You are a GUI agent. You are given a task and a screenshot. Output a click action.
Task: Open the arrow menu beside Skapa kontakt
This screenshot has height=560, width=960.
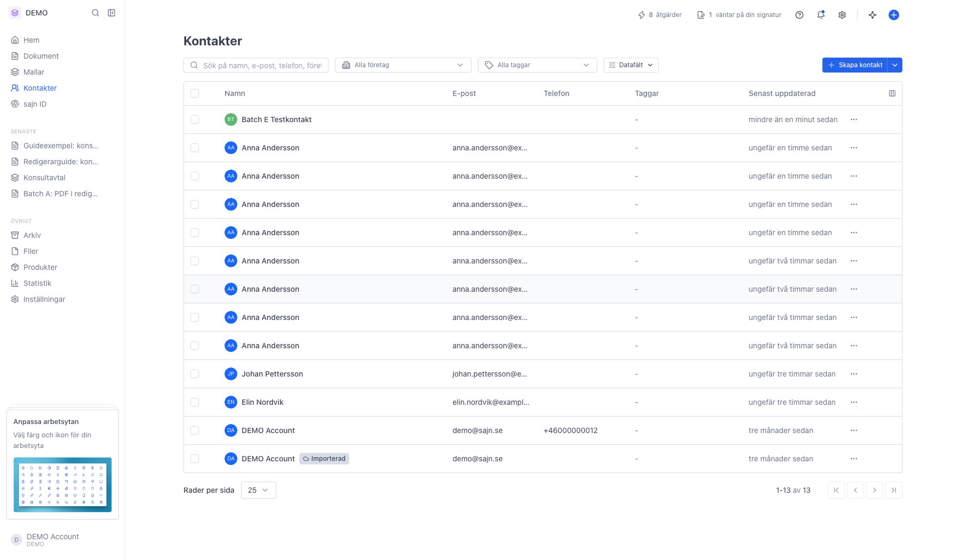coord(895,65)
